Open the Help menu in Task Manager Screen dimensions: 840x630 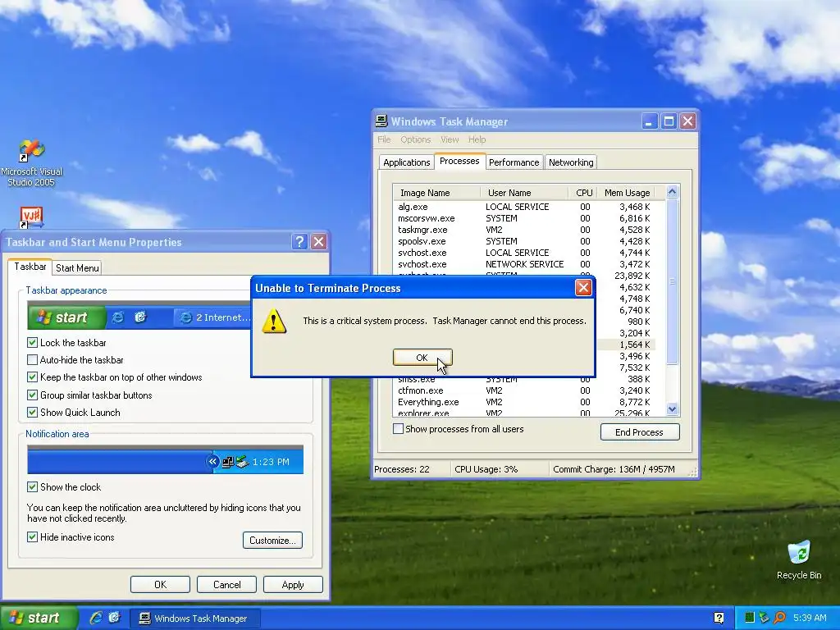tap(477, 139)
